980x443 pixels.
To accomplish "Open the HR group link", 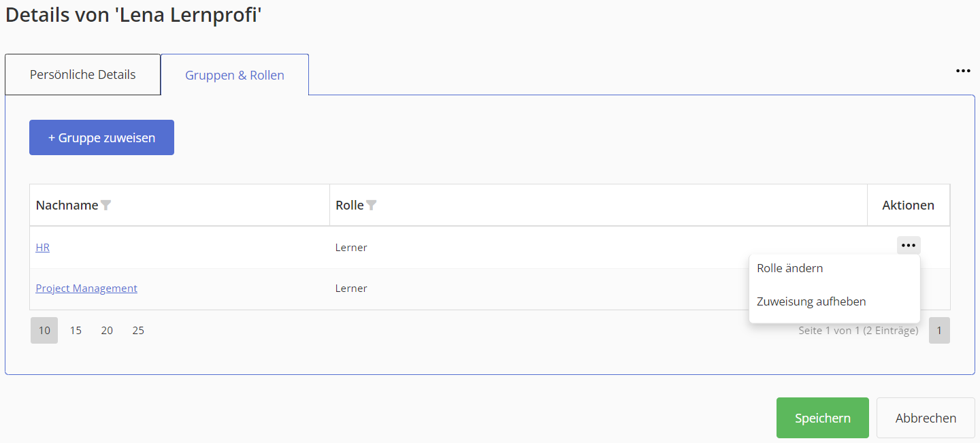I will pyautogui.click(x=42, y=248).
